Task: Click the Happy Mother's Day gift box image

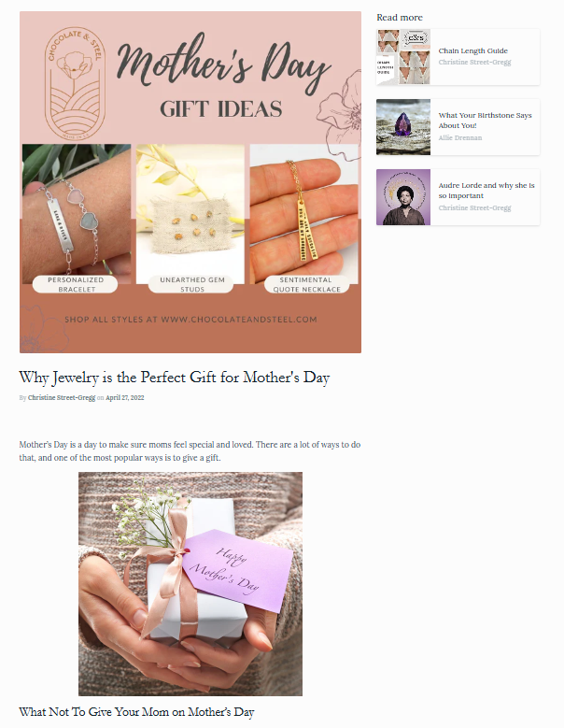Action: (190, 583)
